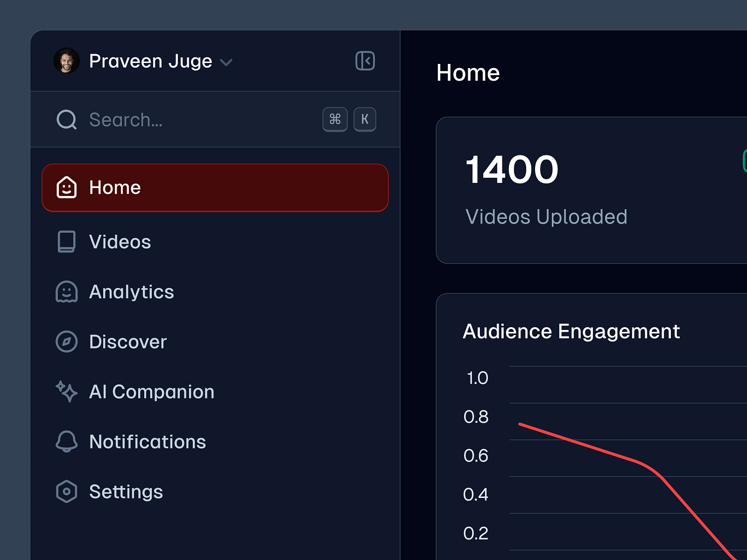
Task: Select the Home icon in the sidebar
Action: (x=67, y=188)
